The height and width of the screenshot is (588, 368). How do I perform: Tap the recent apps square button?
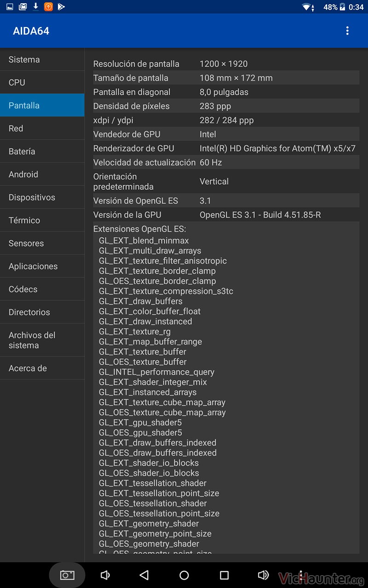224,575
